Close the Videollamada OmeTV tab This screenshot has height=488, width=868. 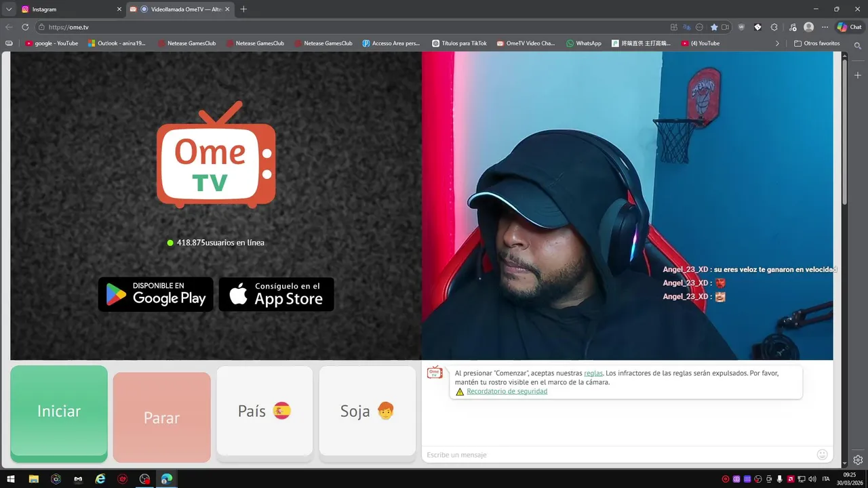pyautogui.click(x=227, y=9)
